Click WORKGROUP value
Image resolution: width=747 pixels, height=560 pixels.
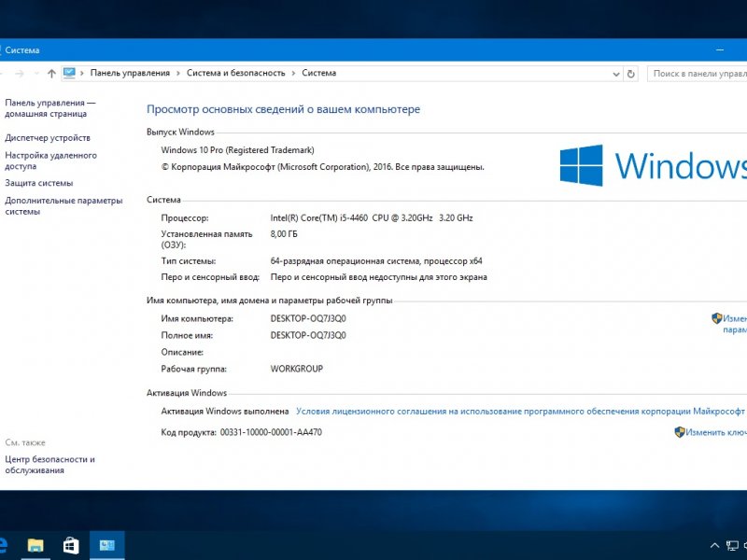pyautogui.click(x=297, y=369)
